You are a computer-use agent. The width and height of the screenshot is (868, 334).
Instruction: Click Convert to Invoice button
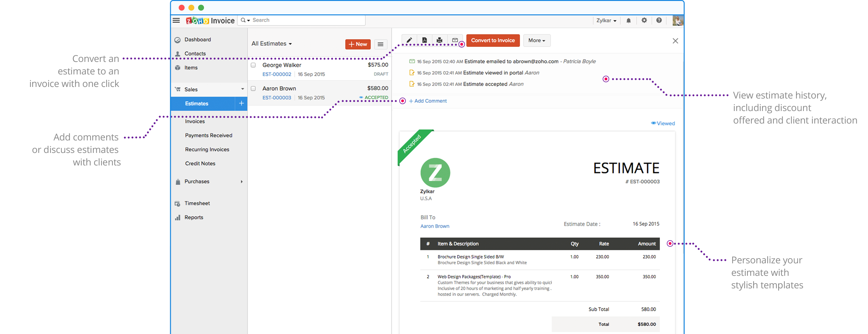tap(493, 40)
